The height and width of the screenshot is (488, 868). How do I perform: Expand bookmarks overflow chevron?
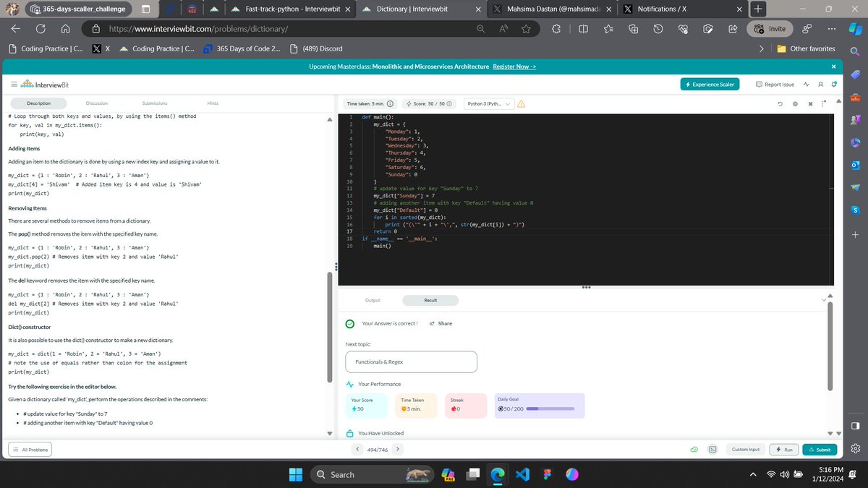point(761,48)
